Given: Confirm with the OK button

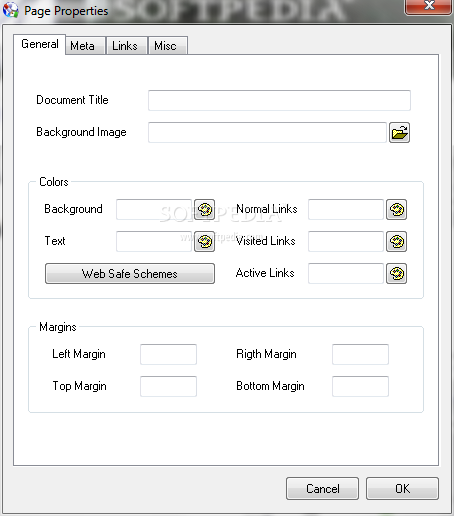Looking at the screenshot, I should 402,488.
